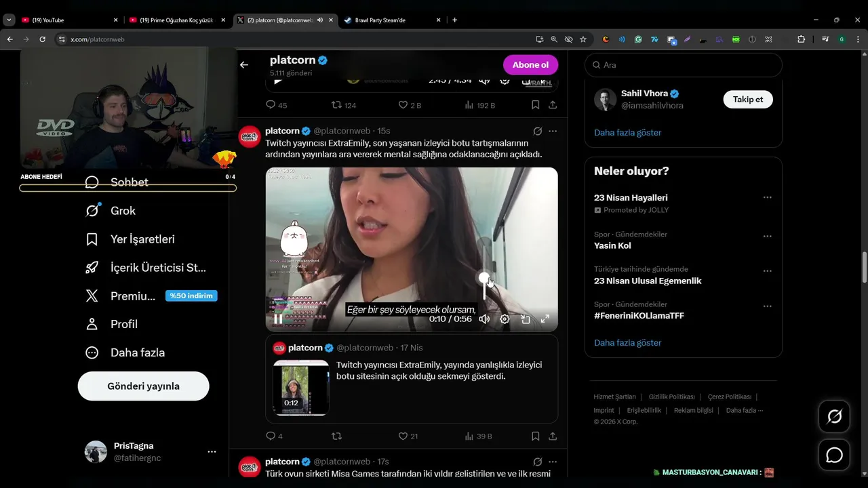
Task: Open Yasin Kol trend
Action: pos(612,246)
